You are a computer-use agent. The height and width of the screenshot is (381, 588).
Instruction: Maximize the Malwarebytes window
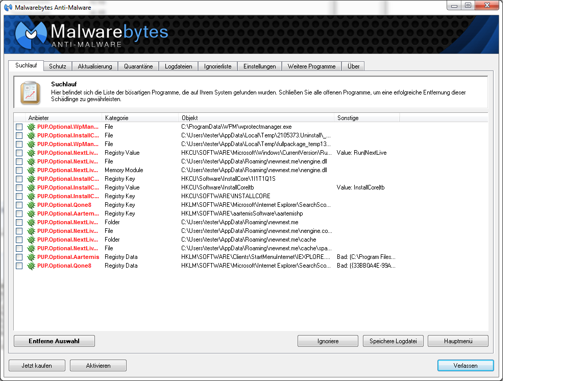pyautogui.click(x=468, y=5)
